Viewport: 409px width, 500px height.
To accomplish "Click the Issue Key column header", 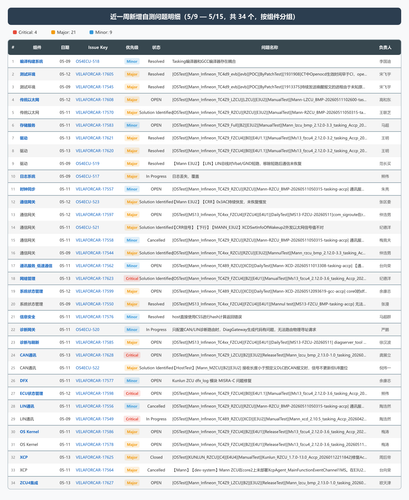I will (98, 47).
